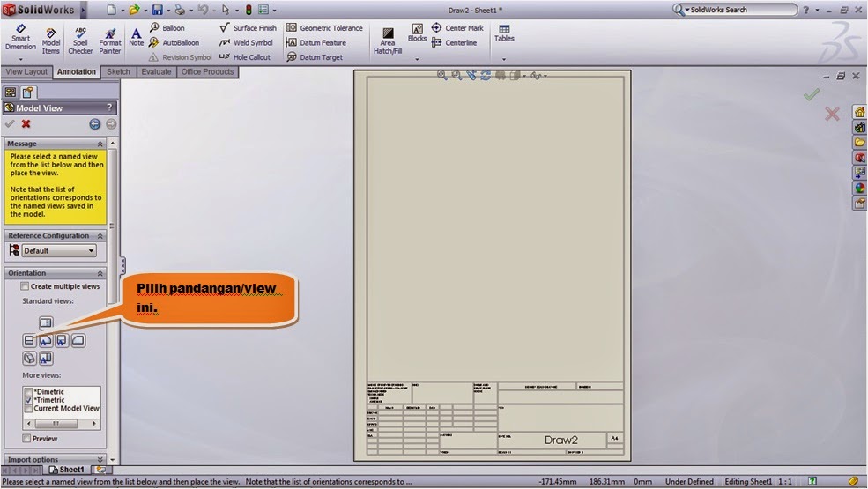Switch to the Sketch tab

click(118, 72)
